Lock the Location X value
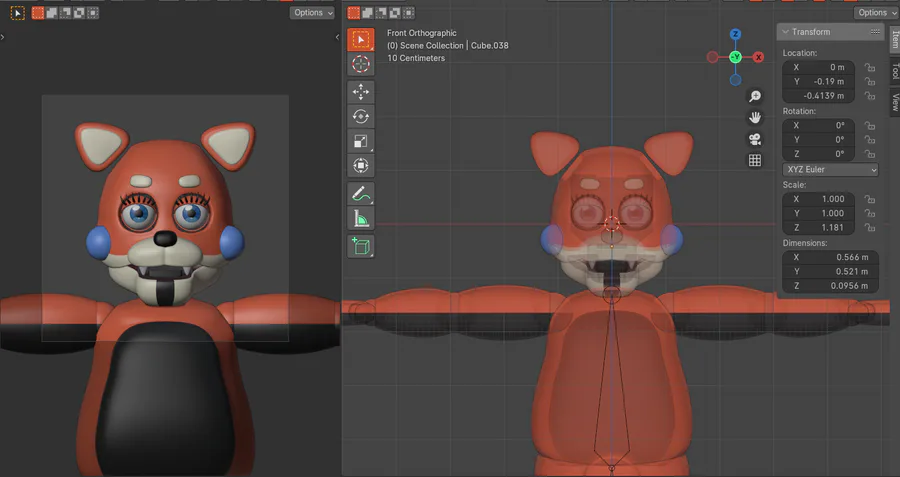This screenshot has height=477, width=900. [870, 67]
